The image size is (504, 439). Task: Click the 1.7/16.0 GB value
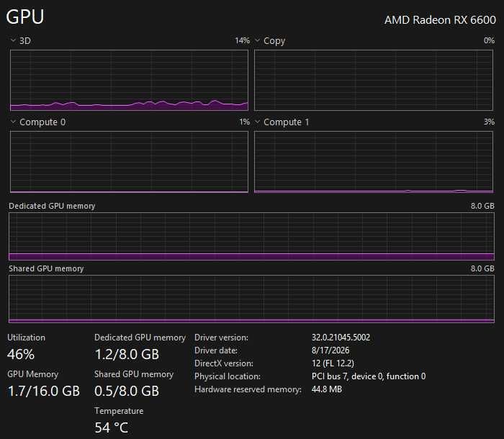click(x=44, y=391)
